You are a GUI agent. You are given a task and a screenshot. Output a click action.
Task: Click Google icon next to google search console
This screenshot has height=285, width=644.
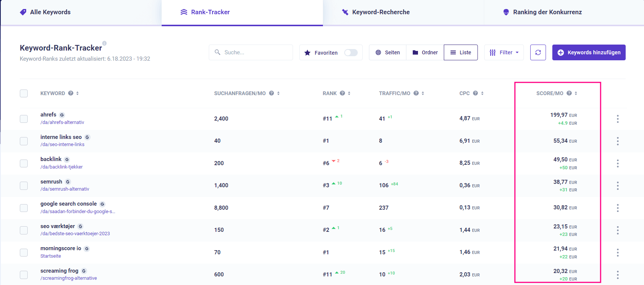click(102, 204)
